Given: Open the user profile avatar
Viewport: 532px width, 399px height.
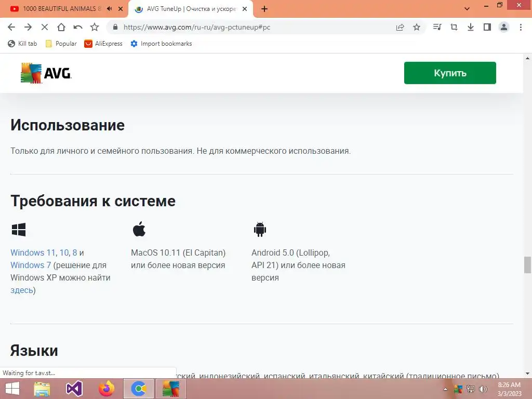Looking at the screenshot, I should (x=504, y=27).
